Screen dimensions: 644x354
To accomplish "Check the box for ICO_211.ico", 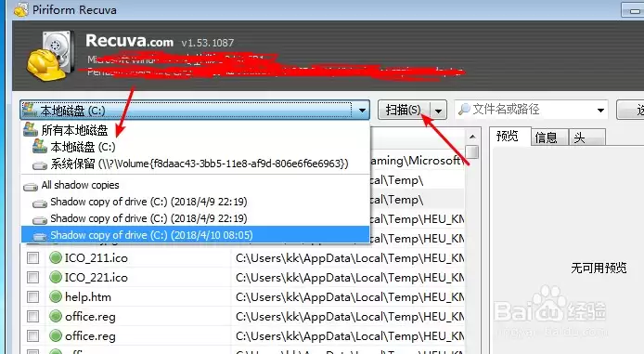I will pyautogui.click(x=32, y=258).
